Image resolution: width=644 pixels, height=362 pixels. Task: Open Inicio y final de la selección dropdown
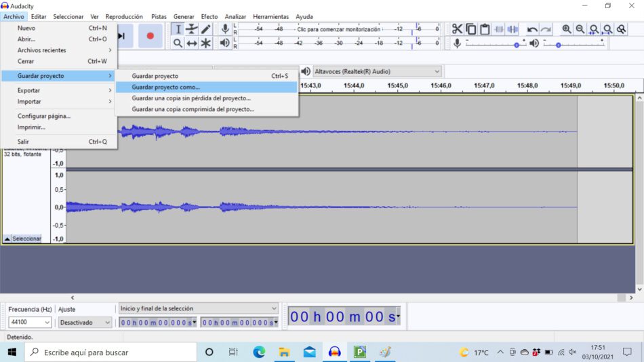[x=199, y=308]
